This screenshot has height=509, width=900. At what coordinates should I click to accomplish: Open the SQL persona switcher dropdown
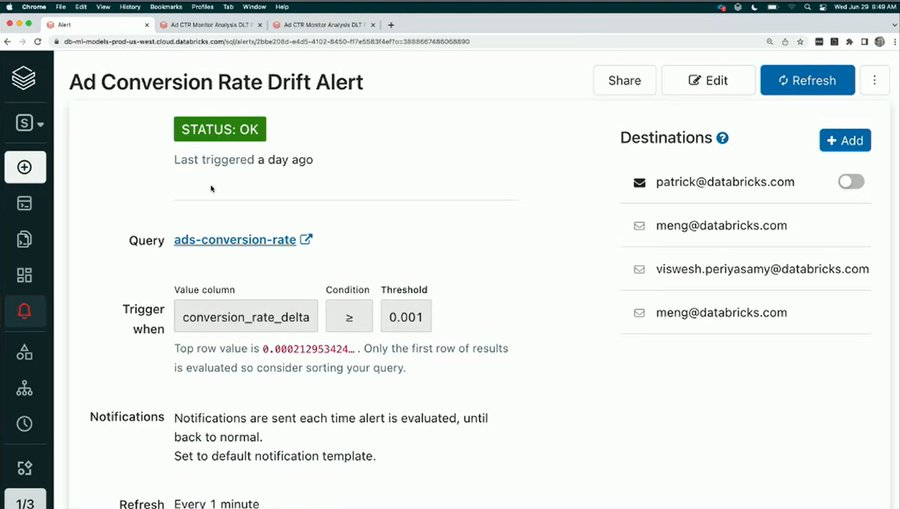click(29, 123)
